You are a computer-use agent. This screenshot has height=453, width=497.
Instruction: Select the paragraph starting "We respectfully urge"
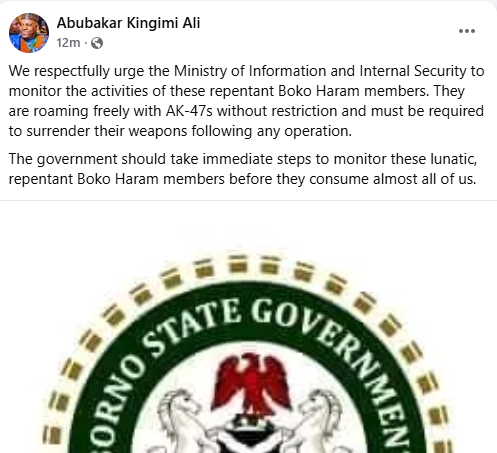coord(246,101)
